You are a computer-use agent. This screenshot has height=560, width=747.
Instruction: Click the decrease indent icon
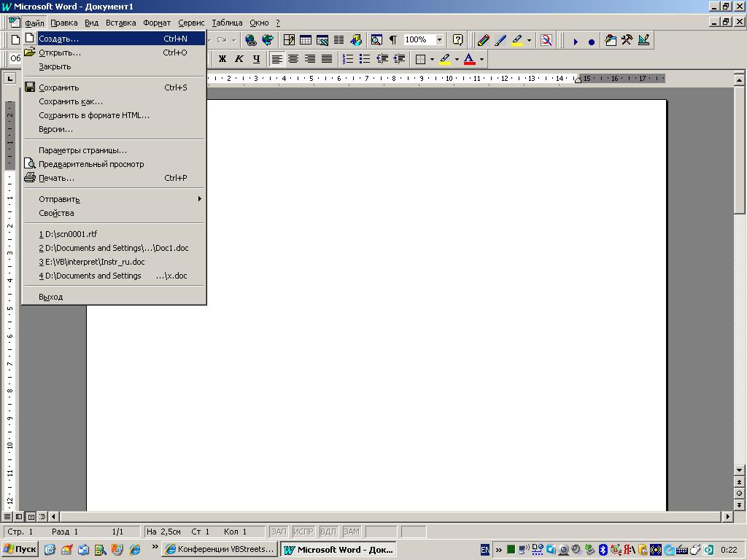coord(382,59)
